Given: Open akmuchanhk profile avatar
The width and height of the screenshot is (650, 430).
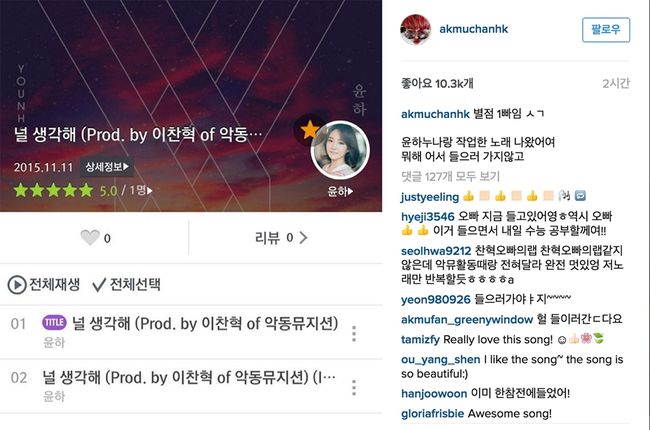Looking at the screenshot, I should [415, 29].
